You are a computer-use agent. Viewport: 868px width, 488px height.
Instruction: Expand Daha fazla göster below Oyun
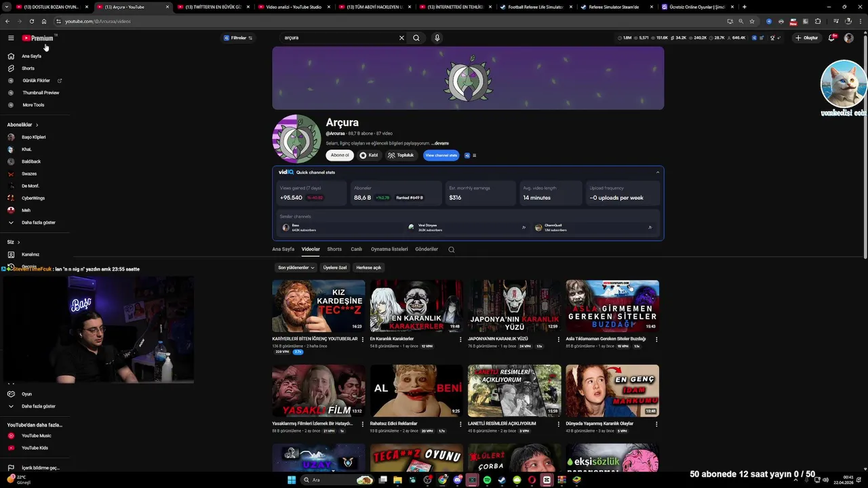click(38, 406)
